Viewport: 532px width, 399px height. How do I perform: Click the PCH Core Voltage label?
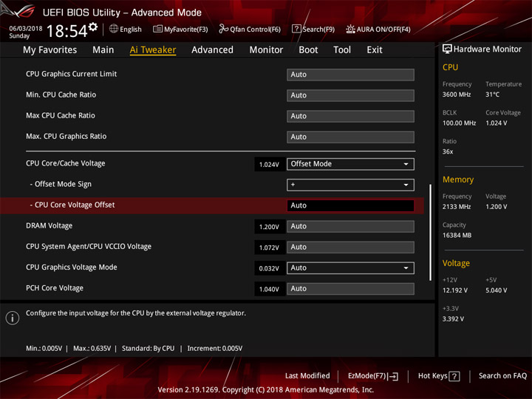(55, 288)
